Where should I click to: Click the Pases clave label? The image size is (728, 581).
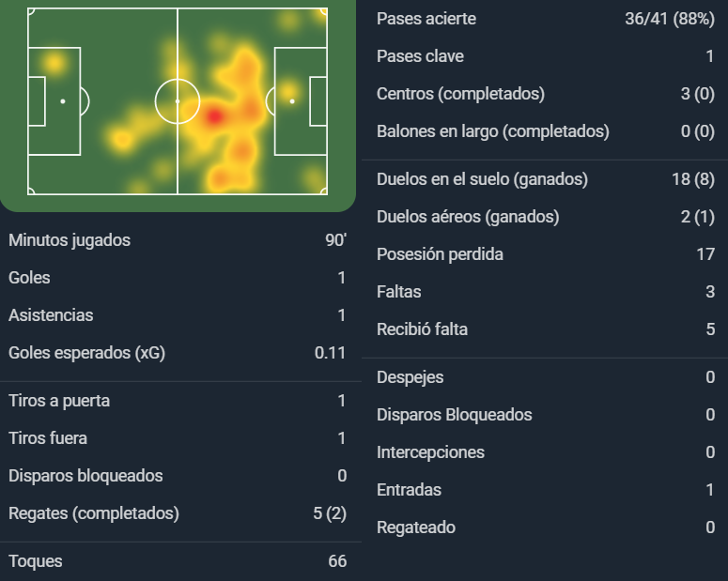tap(420, 56)
